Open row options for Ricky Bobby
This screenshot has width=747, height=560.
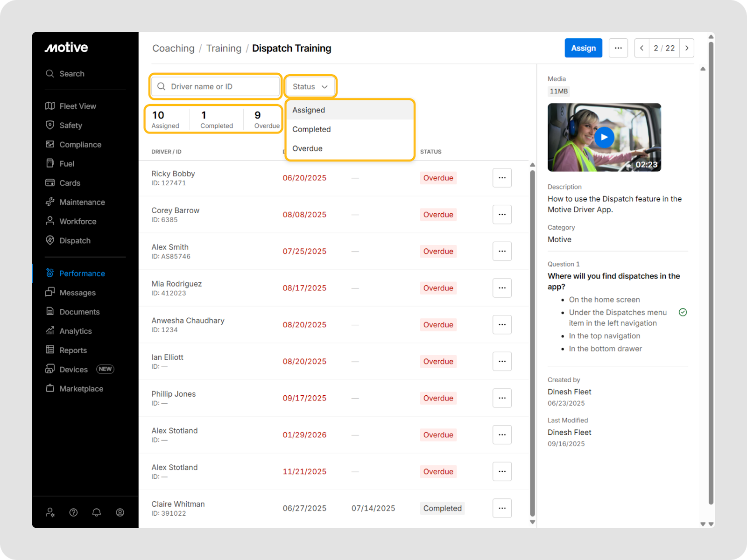502,178
